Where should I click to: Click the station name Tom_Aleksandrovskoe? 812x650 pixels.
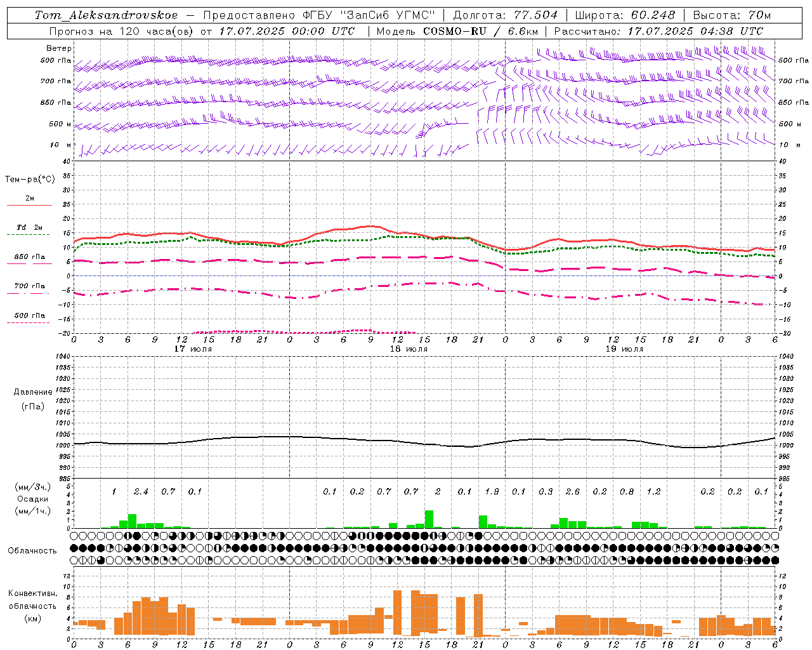click(x=106, y=15)
